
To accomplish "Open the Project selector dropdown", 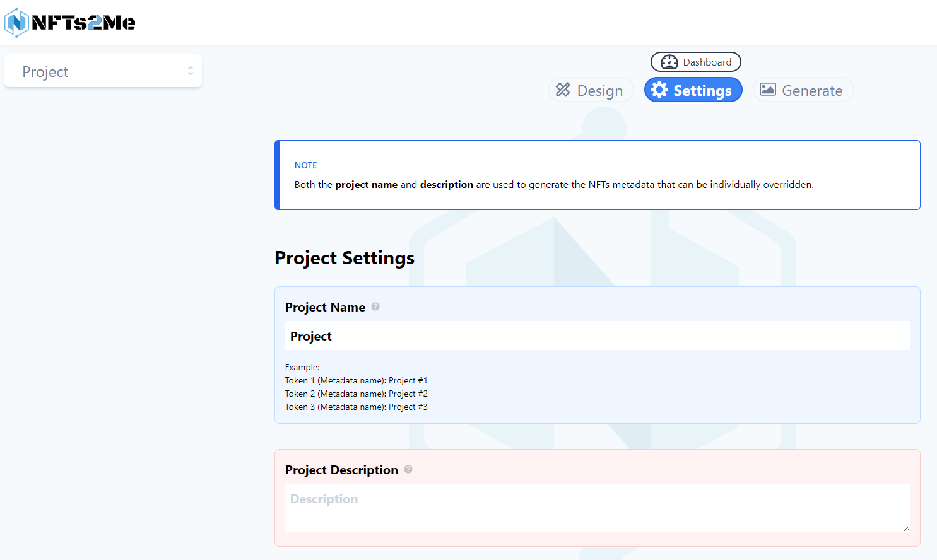I will click(x=103, y=71).
